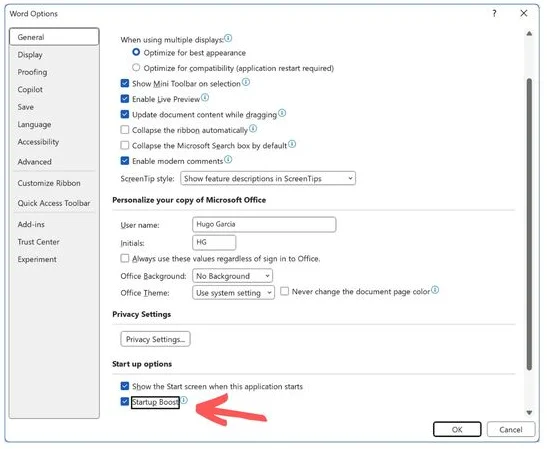
Task: Select Optimize for compatibility radio button
Action: coord(136,67)
